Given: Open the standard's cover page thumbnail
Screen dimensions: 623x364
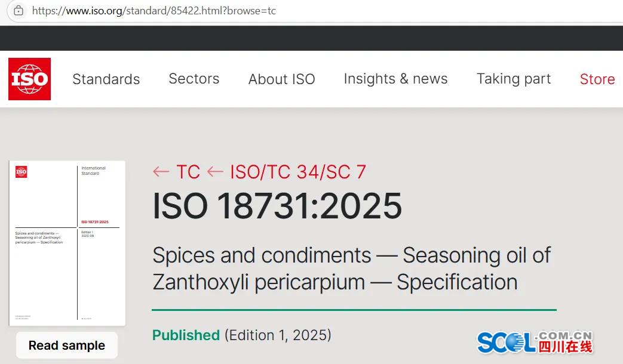Looking at the screenshot, I should tap(67, 243).
